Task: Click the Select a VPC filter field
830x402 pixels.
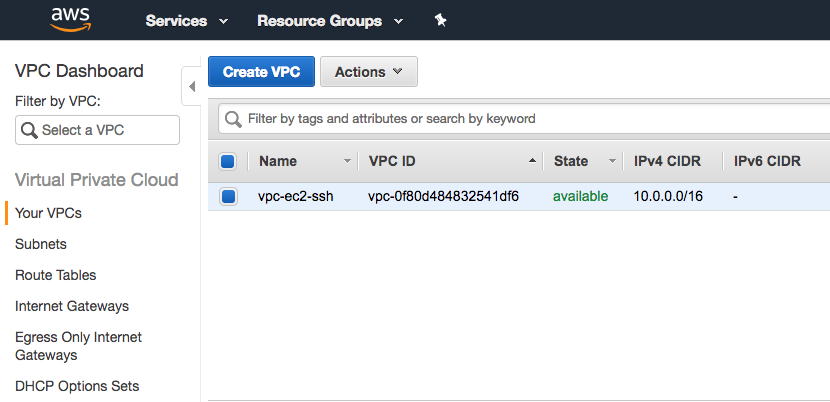Action: point(97,130)
